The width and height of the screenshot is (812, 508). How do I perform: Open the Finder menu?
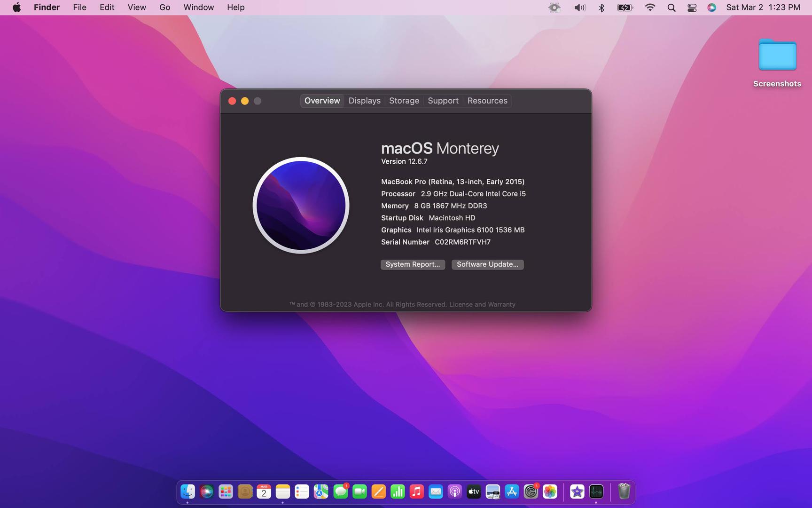[x=47, y=8]
